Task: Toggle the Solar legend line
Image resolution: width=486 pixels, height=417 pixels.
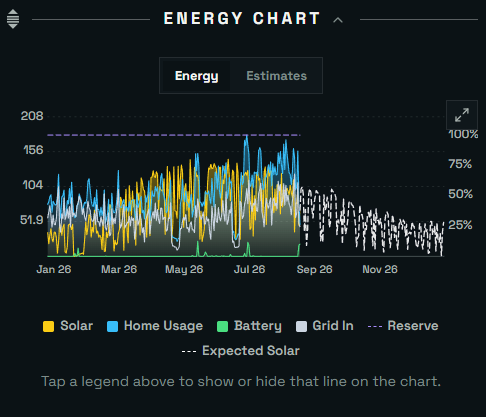Action: 68,326
